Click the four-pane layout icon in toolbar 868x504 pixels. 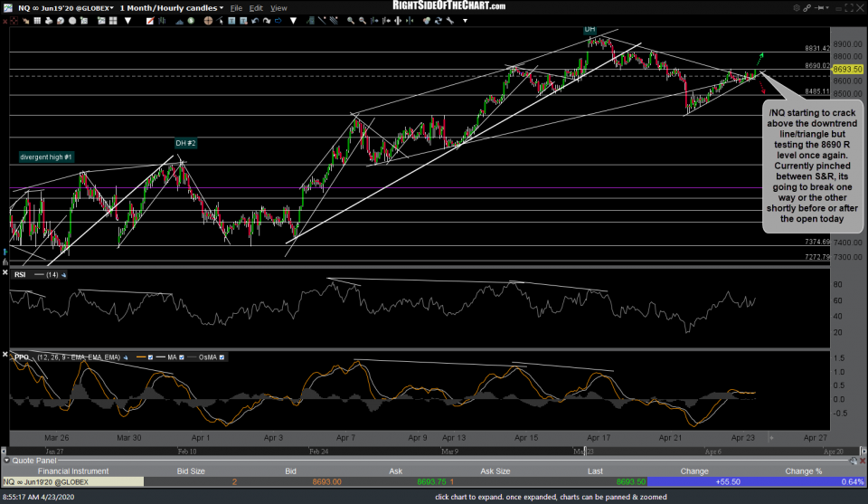[x=113, y=21]
